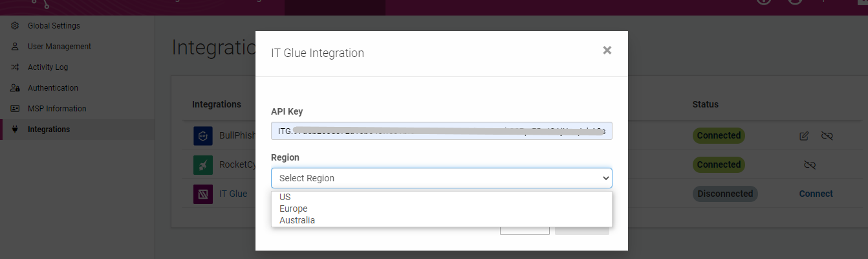Image resolution: width=868 pixels, height=259 pixels.
Task: Click the unlink icon in RocketCyber row
Action: pyautogui.click(x=809, y=165)
